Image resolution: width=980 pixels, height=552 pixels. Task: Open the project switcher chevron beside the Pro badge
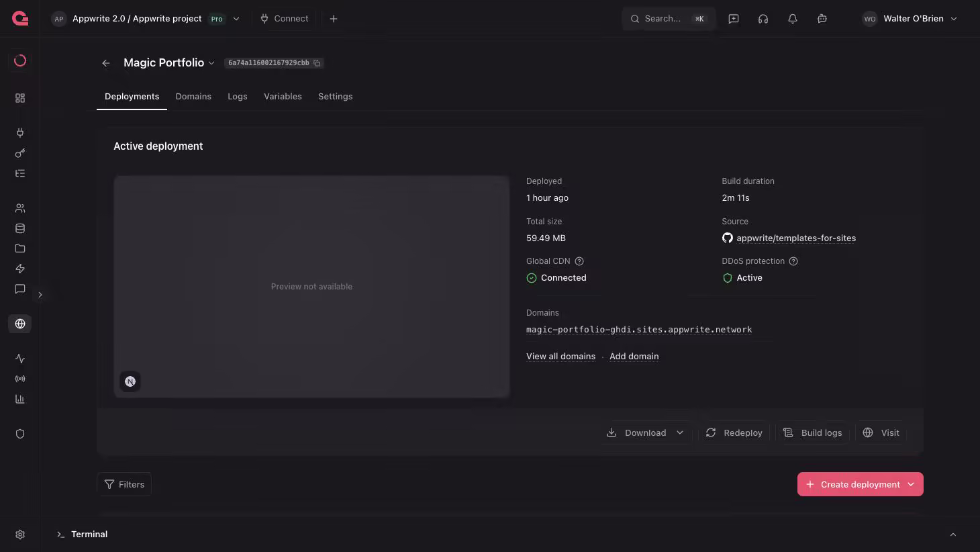click(x=236, y=19)
